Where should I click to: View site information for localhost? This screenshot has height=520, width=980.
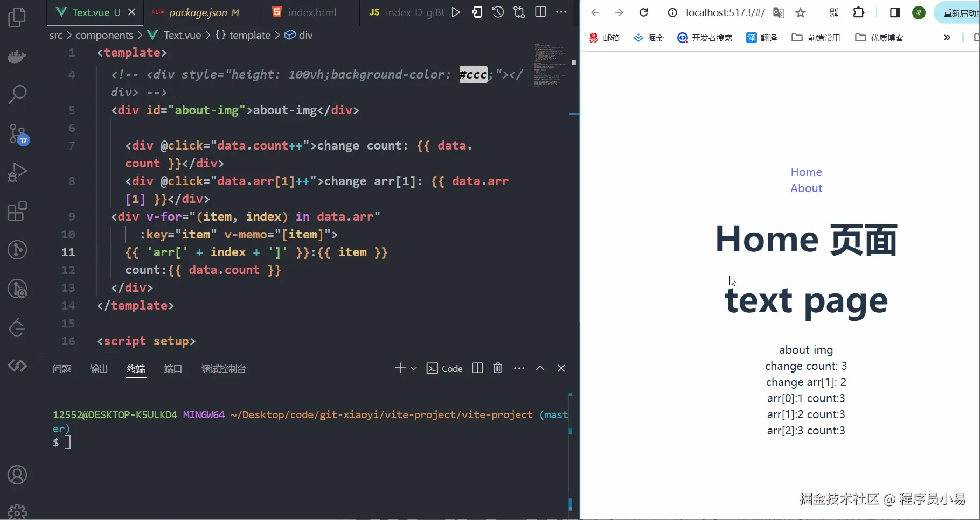[672, 12]
